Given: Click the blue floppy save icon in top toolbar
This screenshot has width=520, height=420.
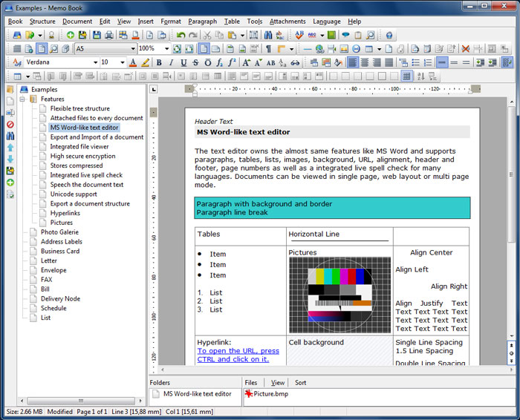Looking at the screenshot, I should (97, 35).
